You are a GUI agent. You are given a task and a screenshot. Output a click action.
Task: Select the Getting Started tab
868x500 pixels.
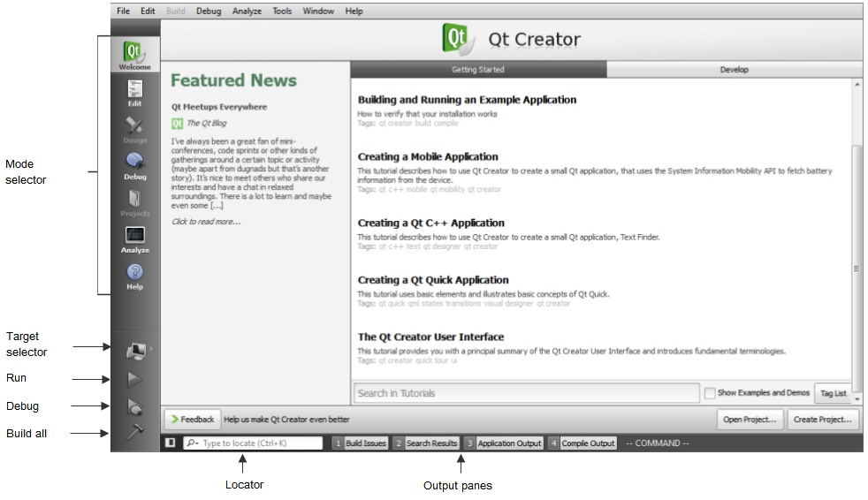point(478,70)
